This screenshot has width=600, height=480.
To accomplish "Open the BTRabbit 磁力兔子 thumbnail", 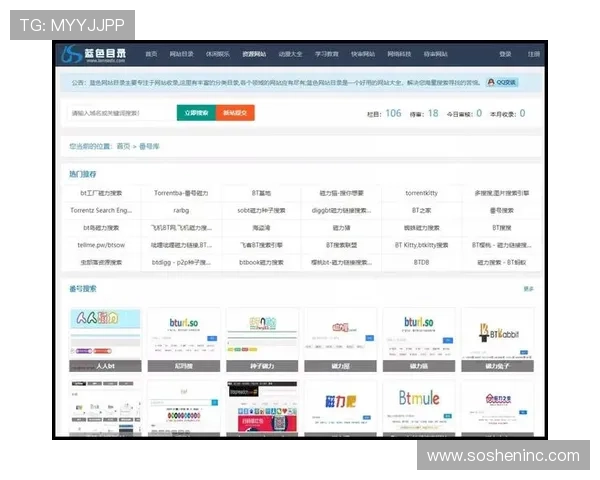I will (497, 340).
